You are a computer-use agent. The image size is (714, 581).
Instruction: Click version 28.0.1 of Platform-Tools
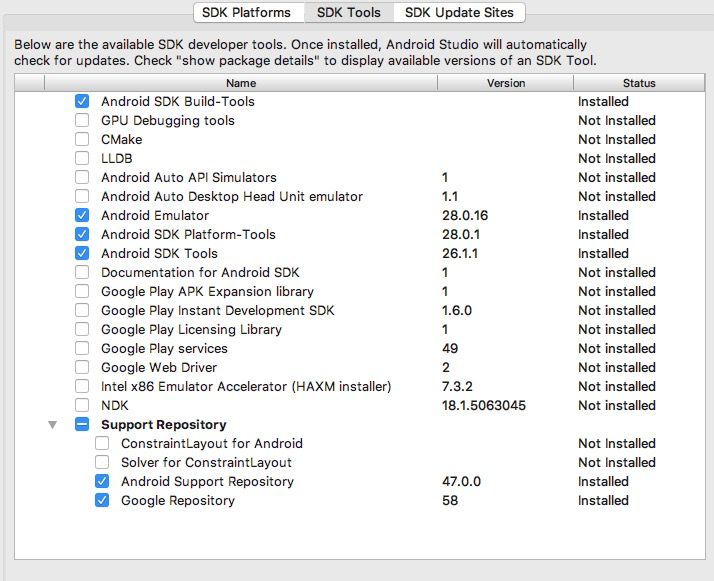tap(461, 234)
